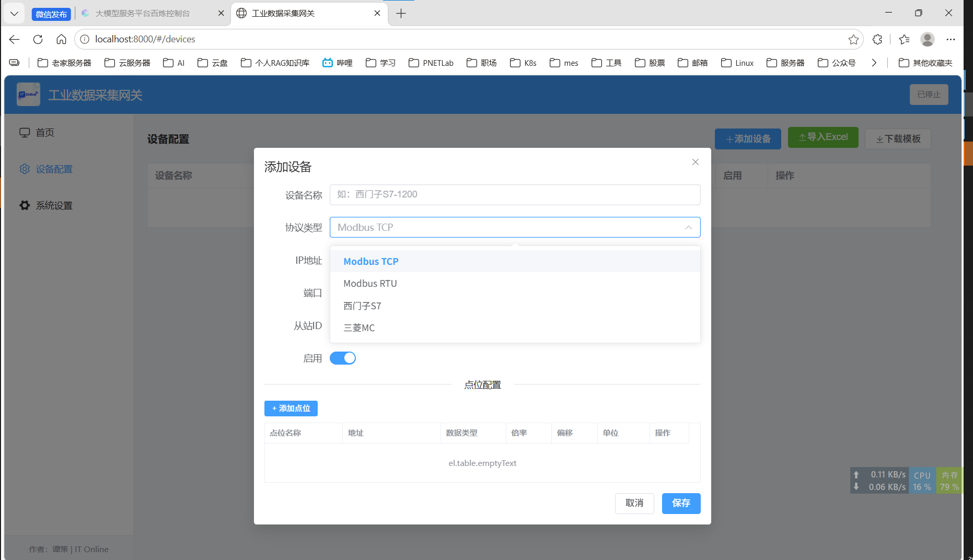Click the 添加设备 button on the page
973x560 pixels.
coord(748,139)
